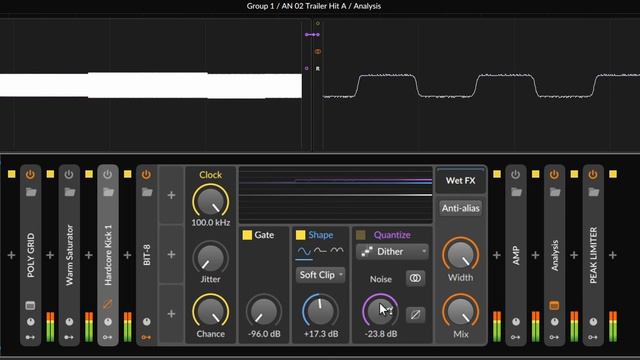Click the BIT-8 signal display graph
Screen dimensions: 640x360
coord(336,194)
